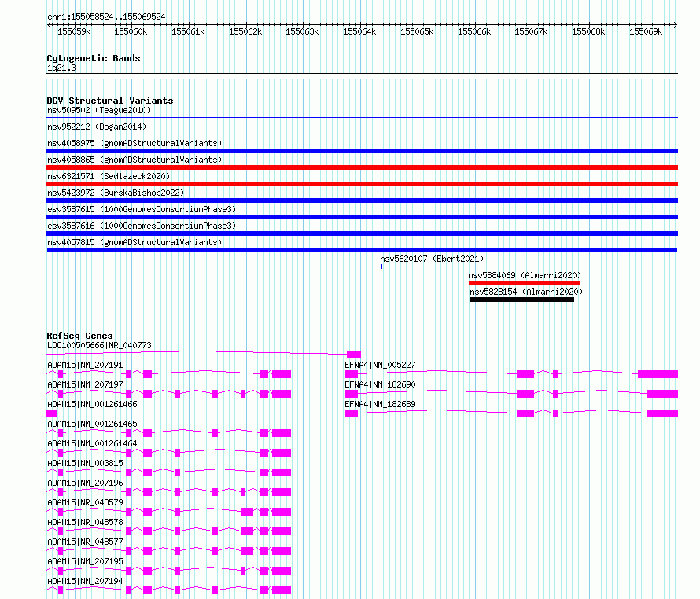The height and width of the screenshot is (599, 700).
Task: Click last exon of EFNA4 NM_182689
Action: 662,413
